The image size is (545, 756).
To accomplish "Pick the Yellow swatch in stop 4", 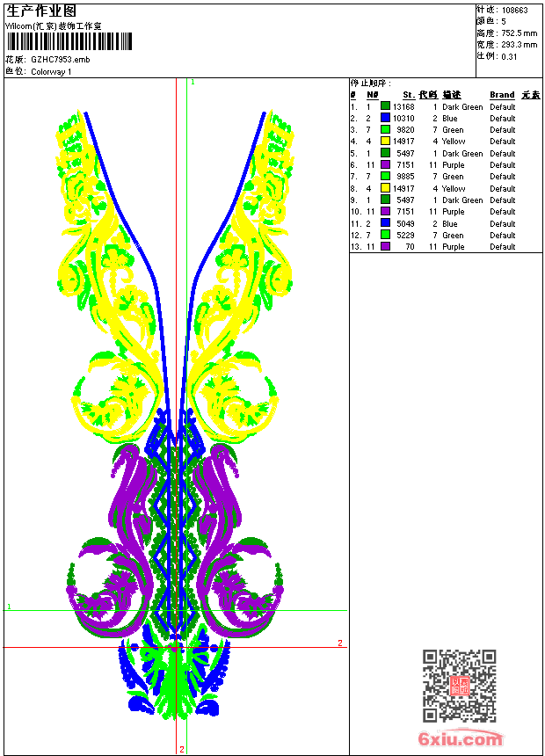I will pyautogui.click(x=385, y=142).
